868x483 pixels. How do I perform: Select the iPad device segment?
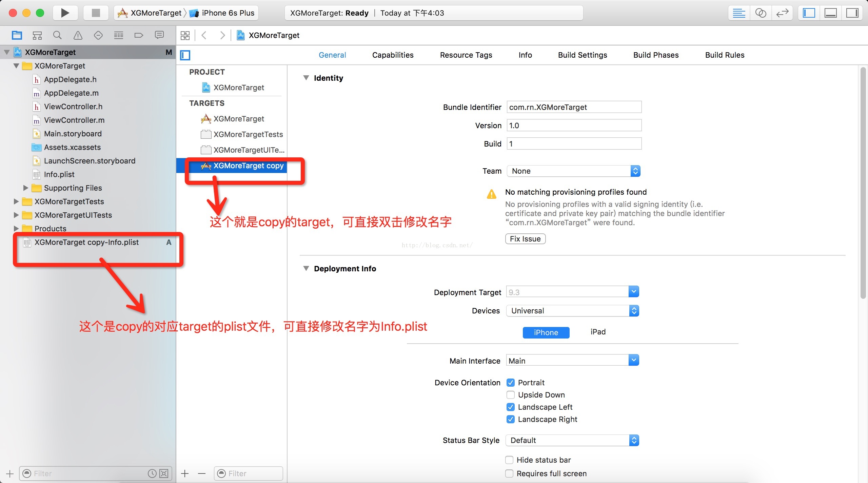[x=598, y=332]
